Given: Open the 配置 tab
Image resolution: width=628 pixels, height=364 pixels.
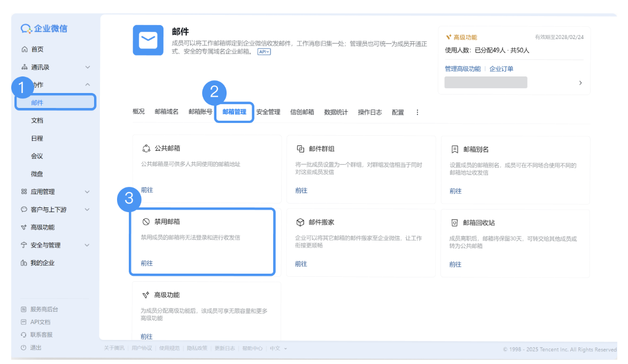Looking at the screenshot, I should point(398,112).
